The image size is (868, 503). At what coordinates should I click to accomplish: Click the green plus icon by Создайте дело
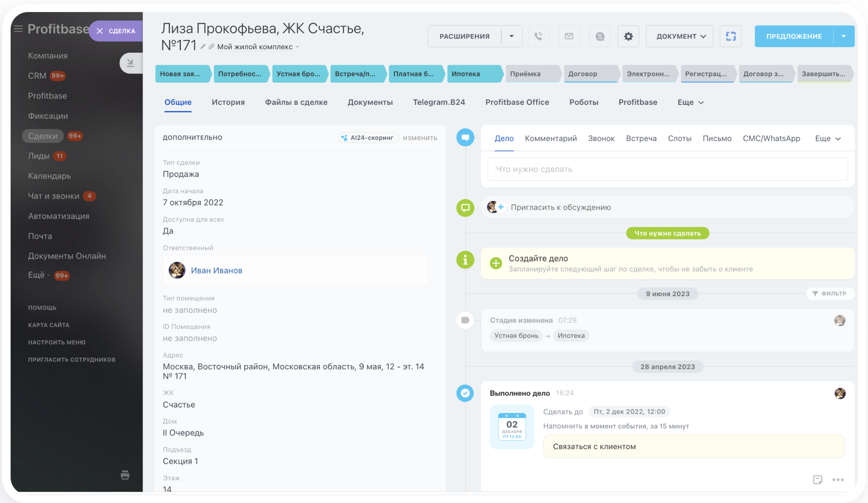[x=496, y=263]
